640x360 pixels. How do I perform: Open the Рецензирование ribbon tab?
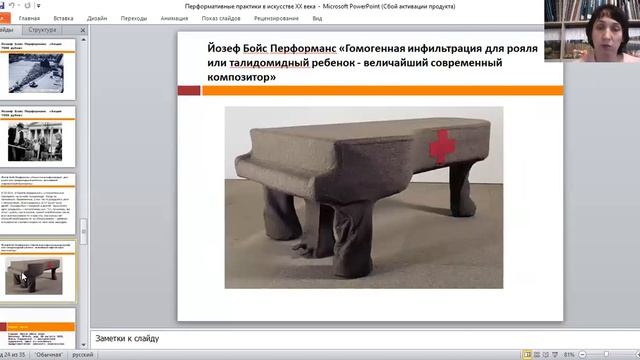276,18
